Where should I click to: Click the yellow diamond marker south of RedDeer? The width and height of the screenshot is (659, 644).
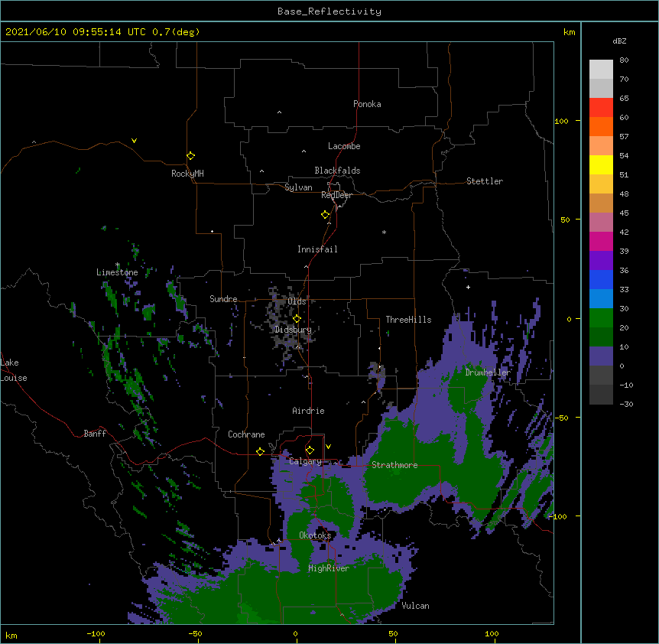tap(326, 215)
